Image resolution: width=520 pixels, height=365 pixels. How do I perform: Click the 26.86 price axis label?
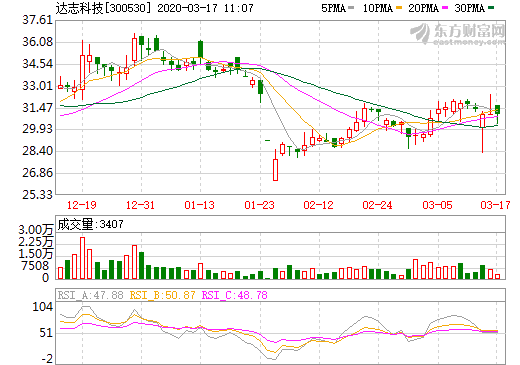38,173
